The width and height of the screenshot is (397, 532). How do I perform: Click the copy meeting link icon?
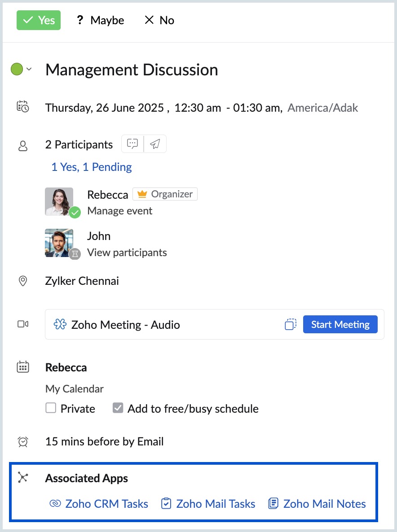[291, 324]
